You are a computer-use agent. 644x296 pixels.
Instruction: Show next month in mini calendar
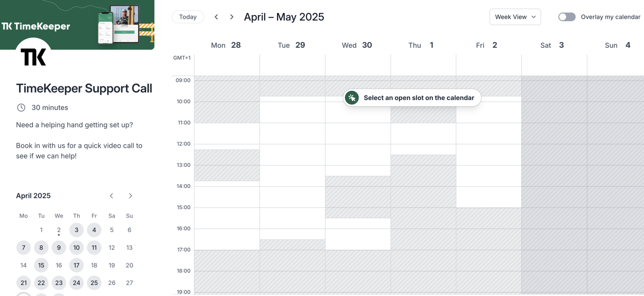(130, 196)
